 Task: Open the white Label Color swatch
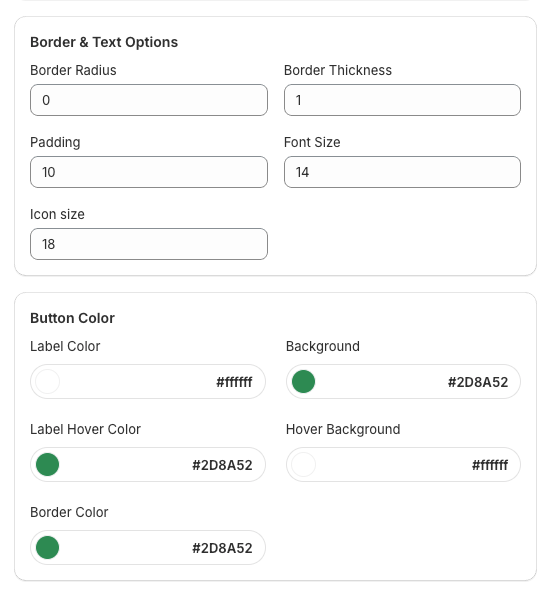(x=47, y=381)
